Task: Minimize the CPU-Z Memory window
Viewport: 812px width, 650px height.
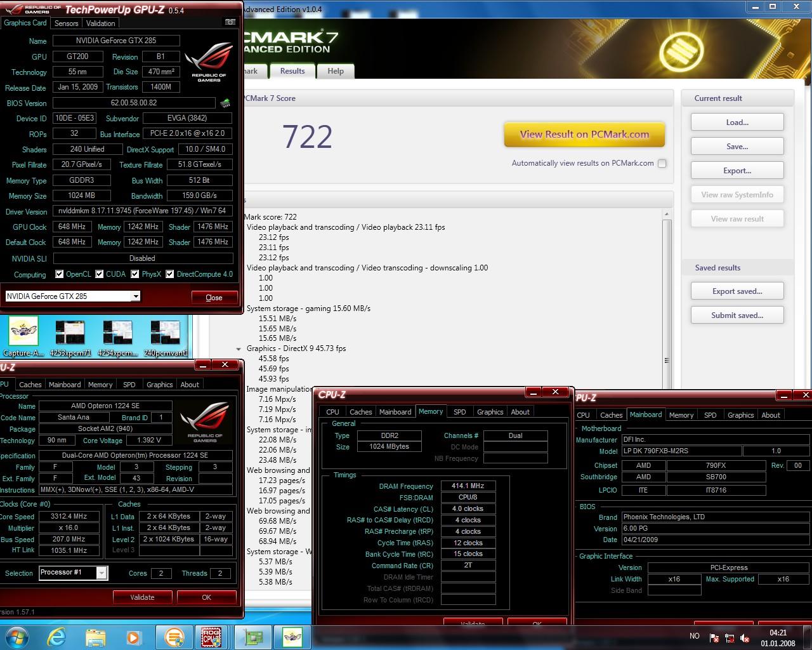Action: coord(534,392)
